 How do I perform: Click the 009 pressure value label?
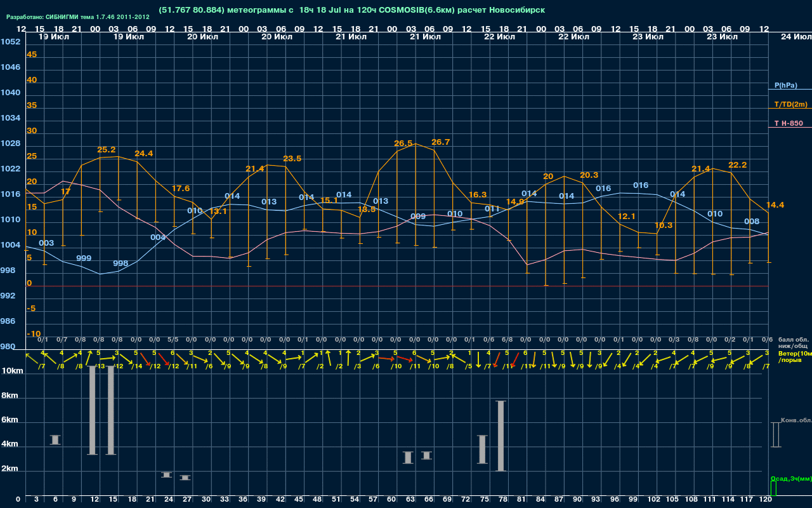(x=418, y=217)
